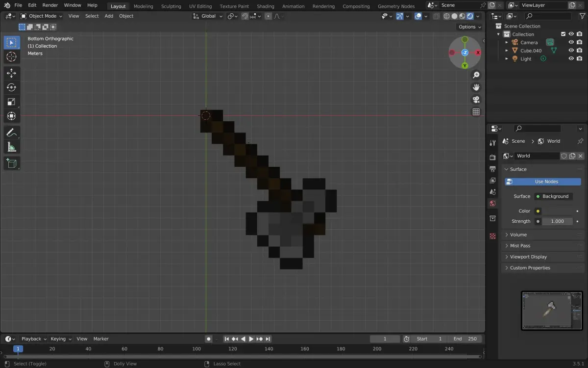Expand the Cube.040 tree item
Screen dimensions: 588x368
(x=507, y=51)
